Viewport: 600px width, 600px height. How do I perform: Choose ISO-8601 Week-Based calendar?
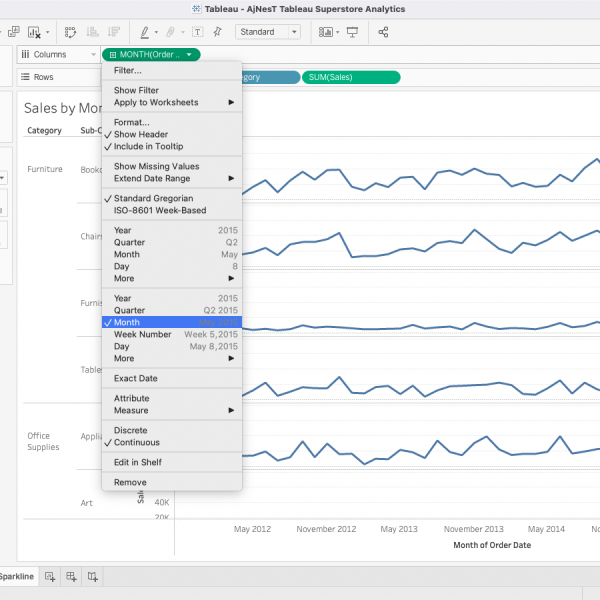click(x=160, y=210)
